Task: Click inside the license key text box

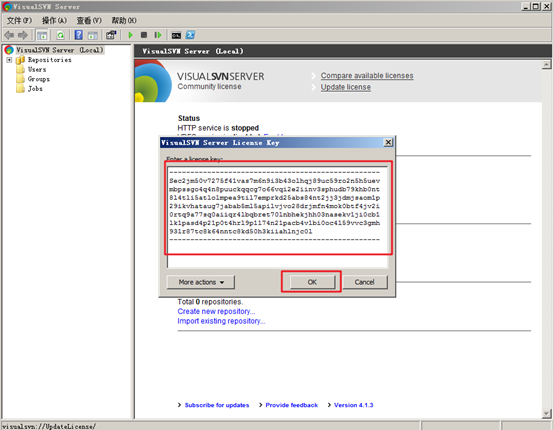Action: [278, 216]
